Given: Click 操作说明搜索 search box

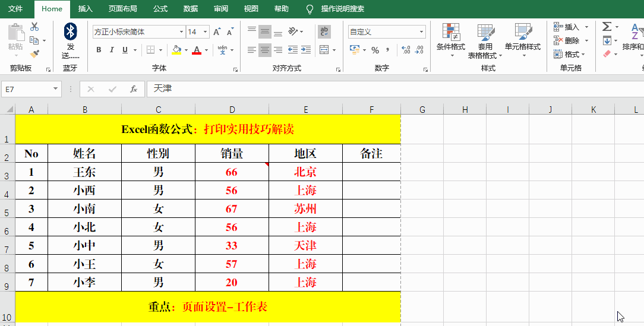Looking at the screenshot, I should click(343, 9).
